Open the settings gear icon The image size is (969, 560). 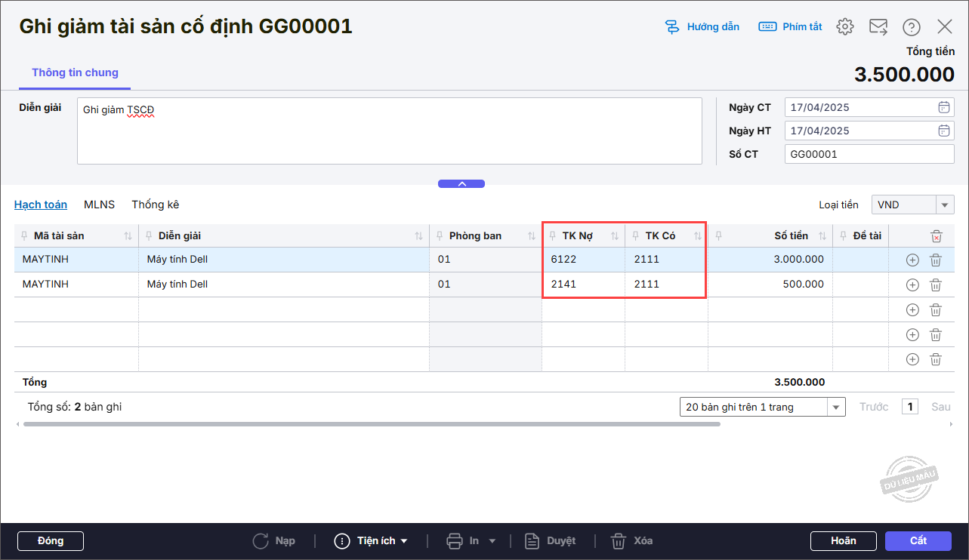[x=844, y=27]
